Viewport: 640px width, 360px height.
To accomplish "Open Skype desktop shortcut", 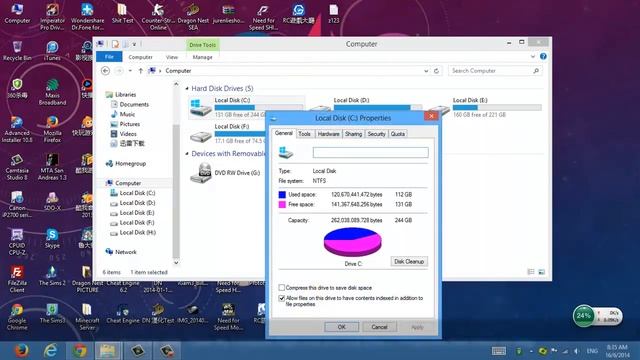I will (x=52, y=239).
